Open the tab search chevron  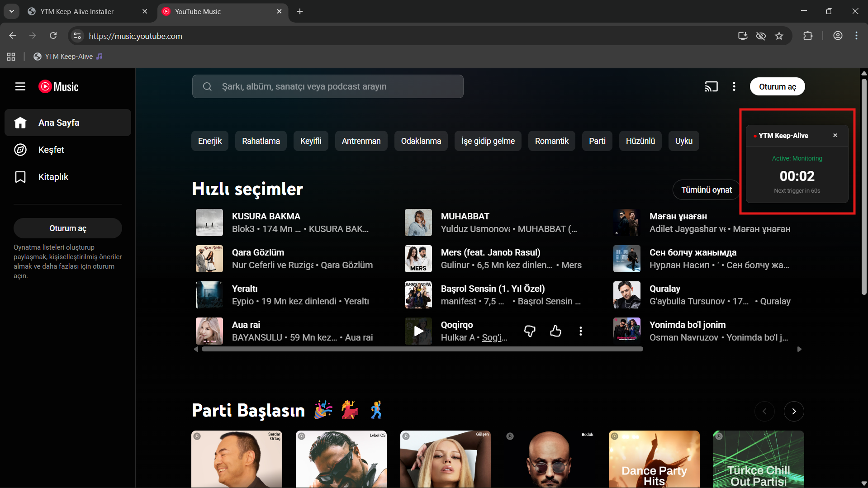[x=11, y=11]
